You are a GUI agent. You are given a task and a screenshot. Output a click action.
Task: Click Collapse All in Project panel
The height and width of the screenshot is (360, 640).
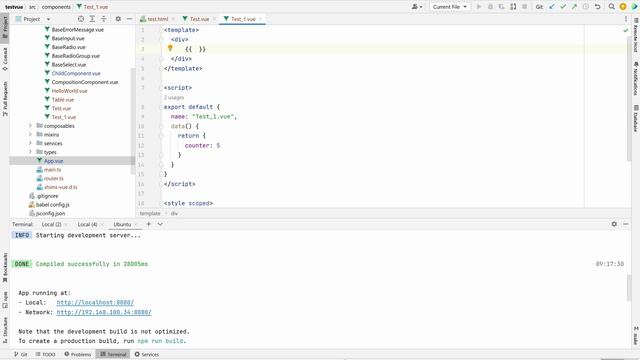tap(104, 19)
